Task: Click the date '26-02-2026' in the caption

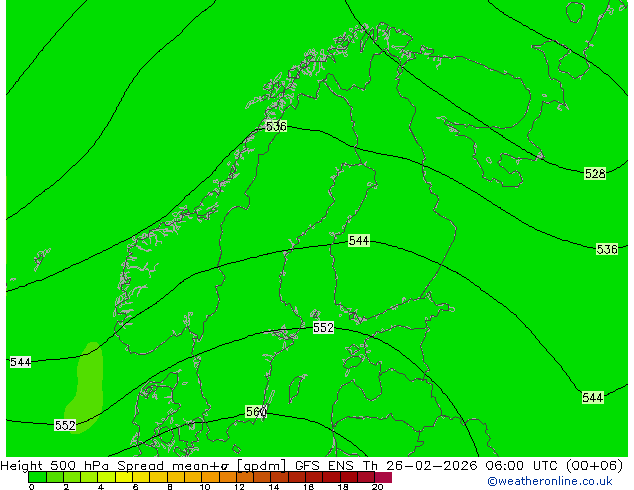Action: point(431,466)
